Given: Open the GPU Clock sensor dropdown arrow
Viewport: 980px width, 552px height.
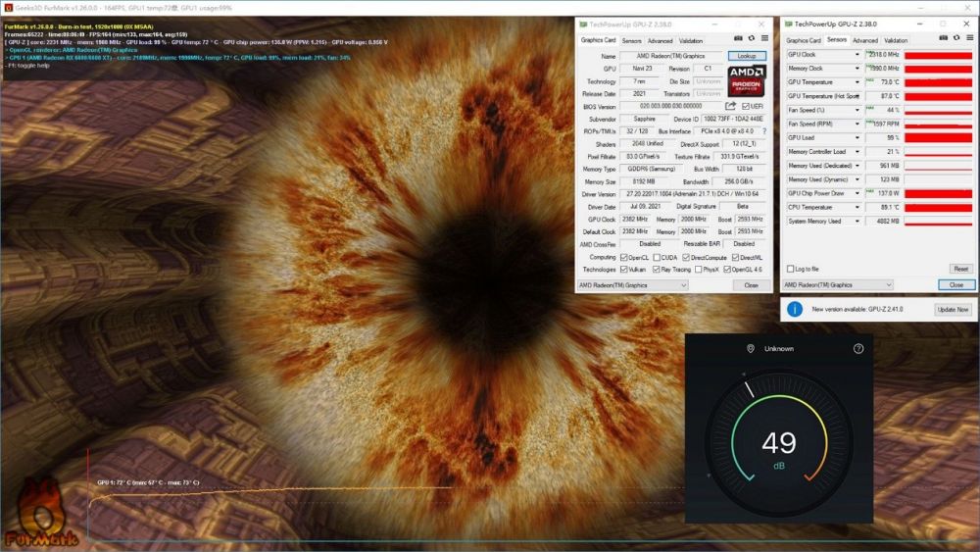Looking at the screenshot, I should (857, 55).
